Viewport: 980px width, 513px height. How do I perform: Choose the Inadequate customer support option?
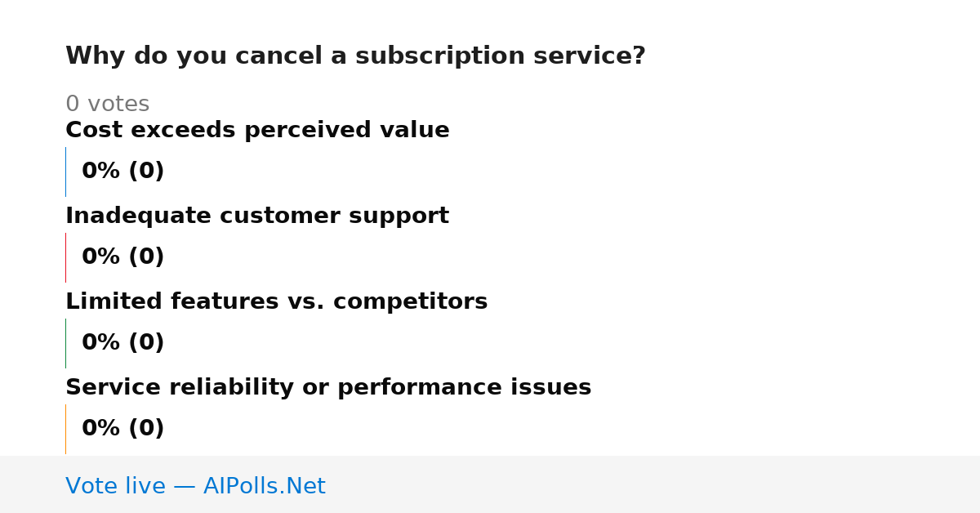pyautogui.click(x=257, y=216)
